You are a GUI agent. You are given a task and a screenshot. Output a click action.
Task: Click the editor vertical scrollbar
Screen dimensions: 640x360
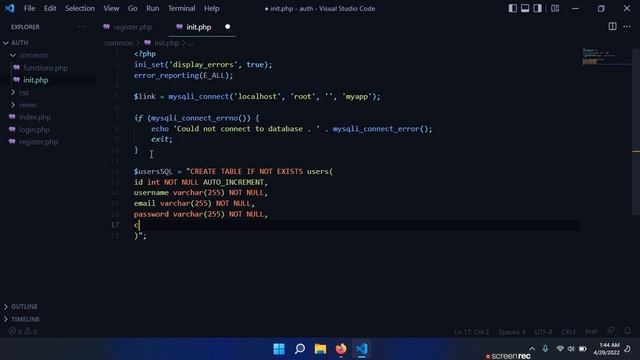(x=636, y=131)
